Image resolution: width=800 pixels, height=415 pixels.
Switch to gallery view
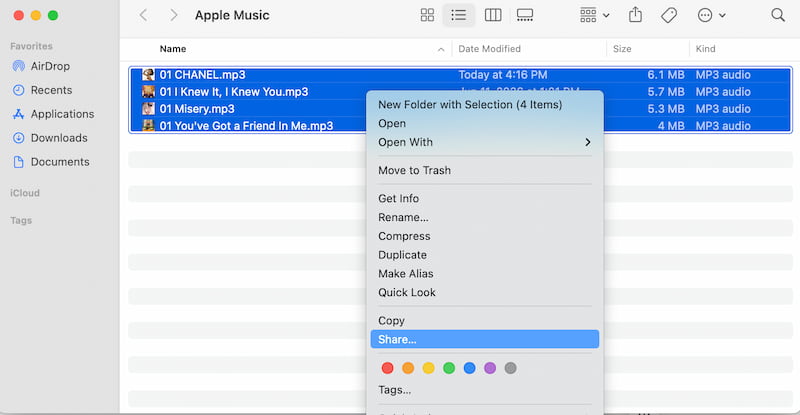click(x=524, y=15)
